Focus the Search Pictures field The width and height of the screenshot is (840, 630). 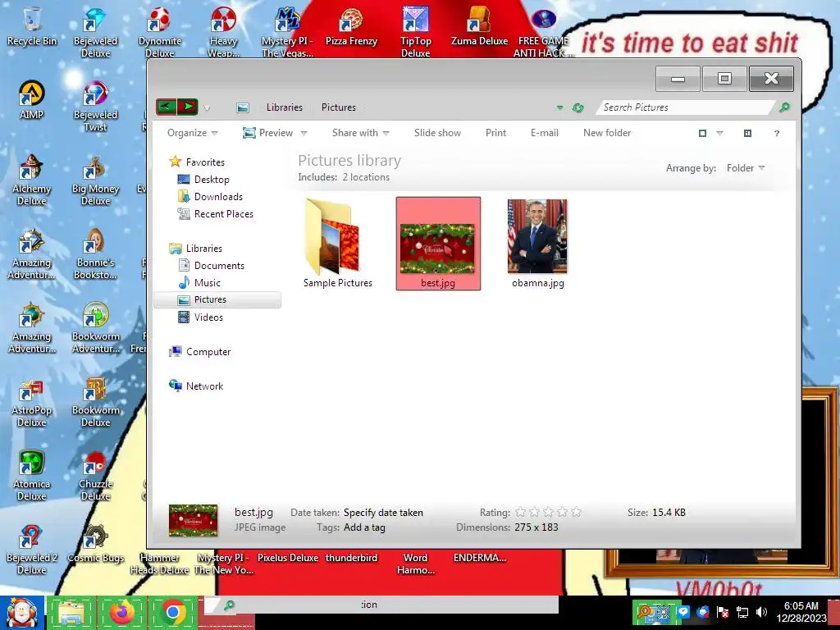pyautogui.click(x=684, y=107)
